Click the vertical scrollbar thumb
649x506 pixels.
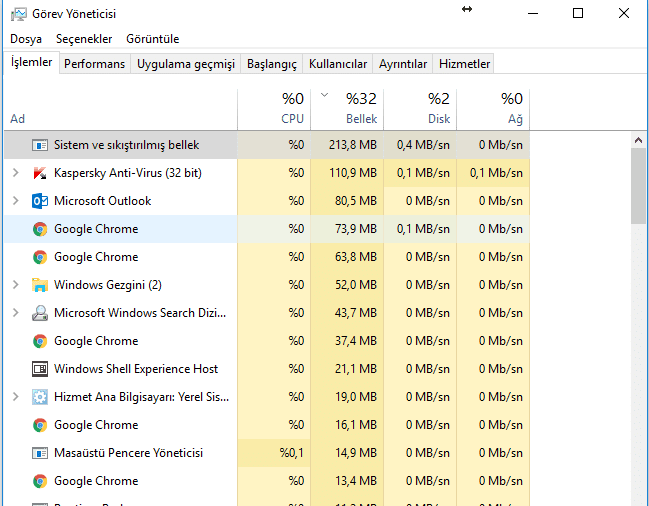[638, 186]
